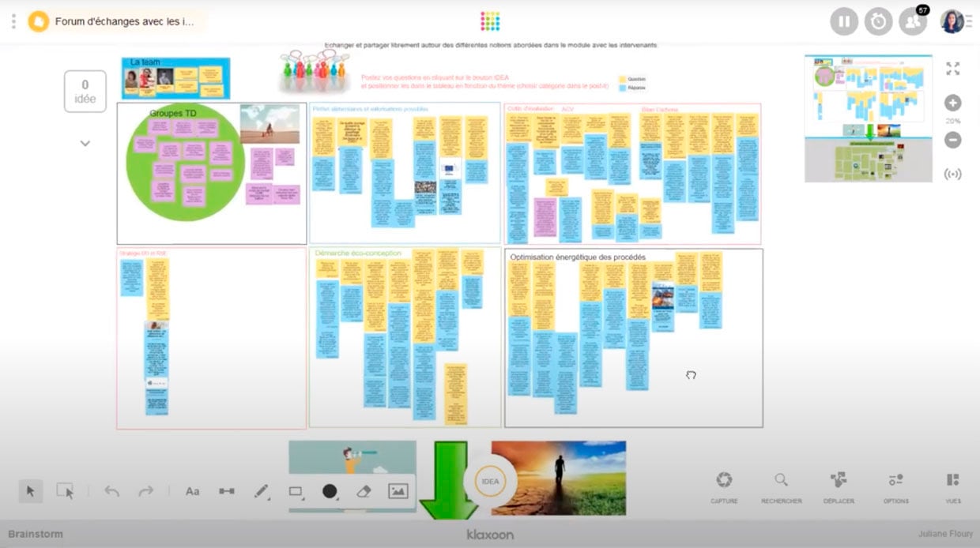Expand the chevron under idea counter
The image size is (980, 548).
[x=85, y=144]
